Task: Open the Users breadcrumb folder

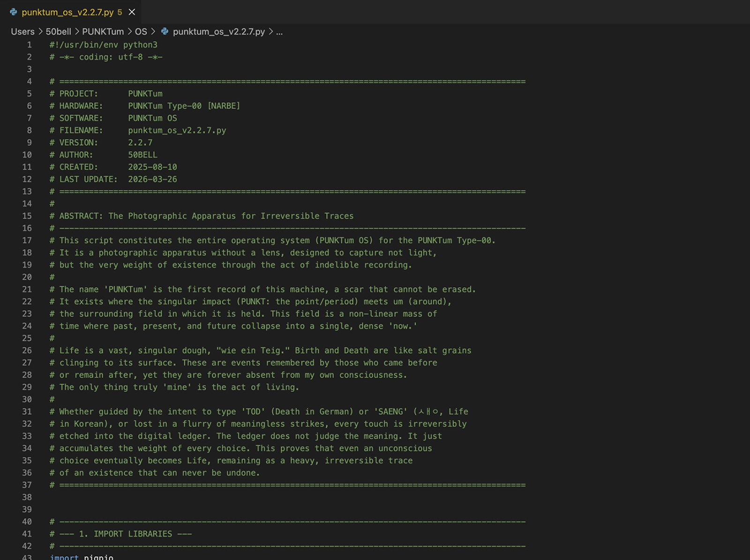Action: pyautogui.click(x=22, y=31)
